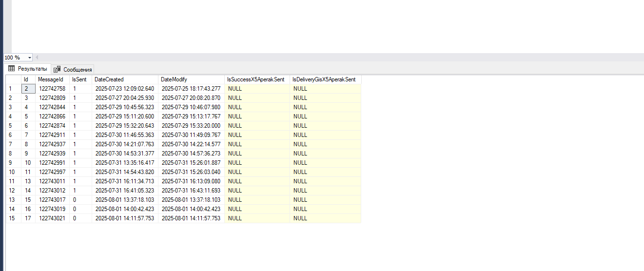Click MessageId cell 122742874
The image size is (644, 271).
(53, 126)
